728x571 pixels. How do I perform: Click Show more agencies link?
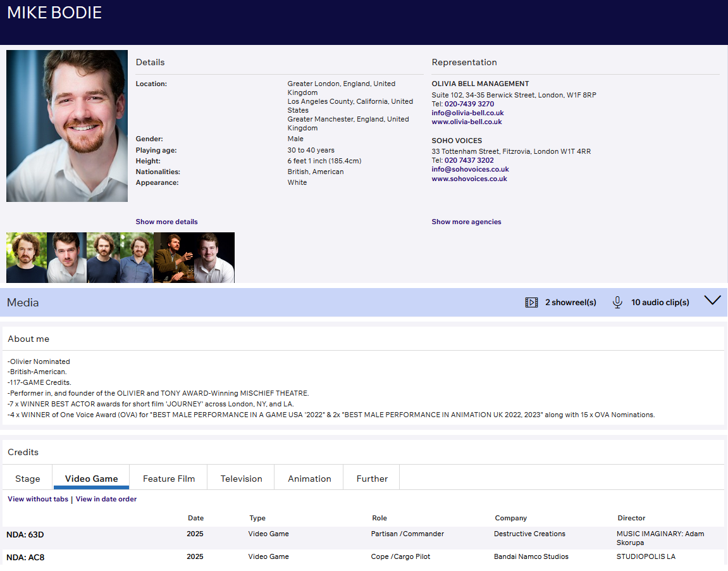[x=466, y=222]
